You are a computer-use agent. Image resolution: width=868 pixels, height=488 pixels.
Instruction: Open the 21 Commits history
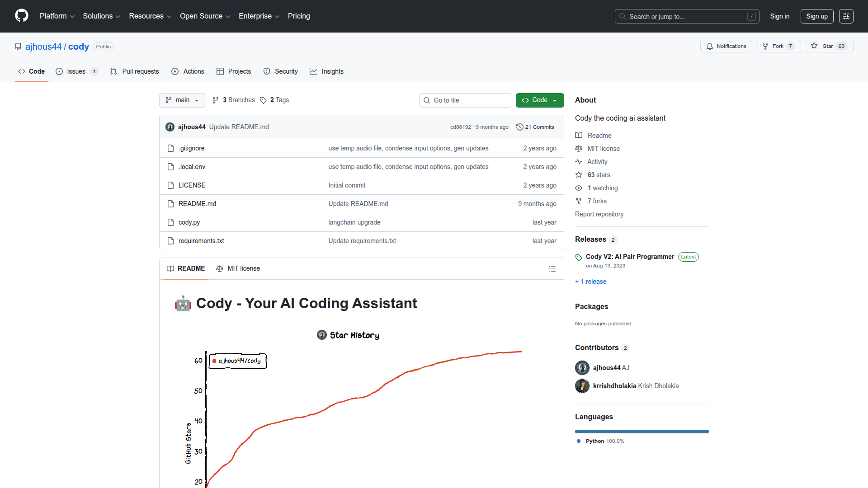(x=535, y=127)
